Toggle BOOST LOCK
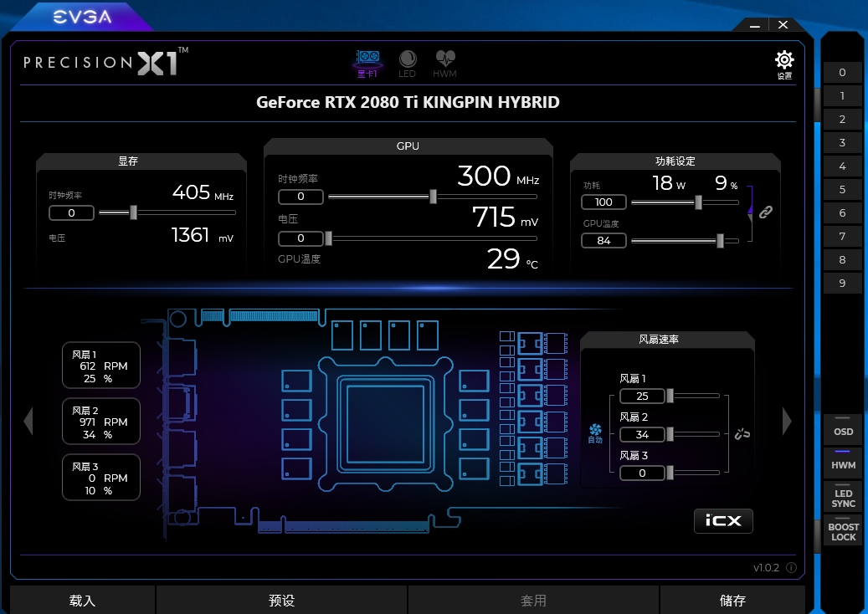Viewport: 868px width, 614px height. coord(843,530)
